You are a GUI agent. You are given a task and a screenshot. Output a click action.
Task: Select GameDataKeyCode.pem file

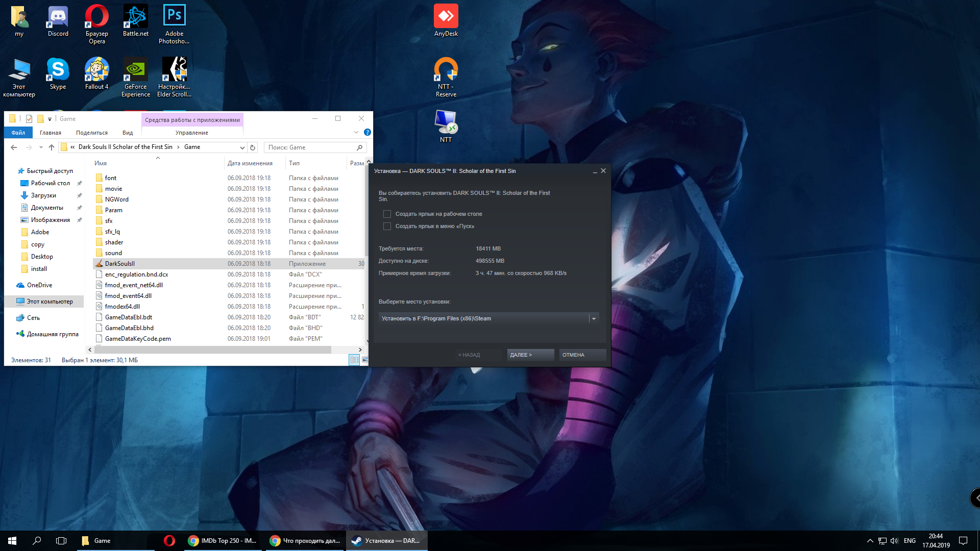click(229, 339)
